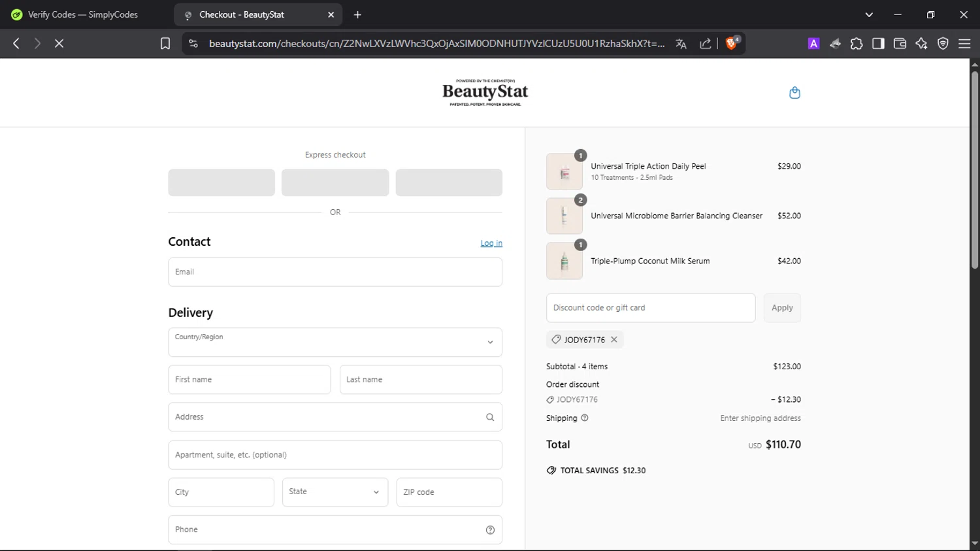Click the browser URL address bar

click(436, 43)
